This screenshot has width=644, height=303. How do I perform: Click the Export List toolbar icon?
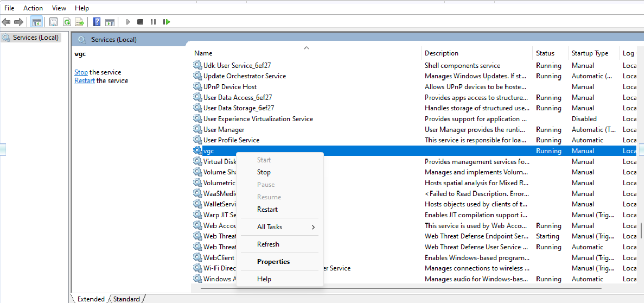click(x=80, y=22)
